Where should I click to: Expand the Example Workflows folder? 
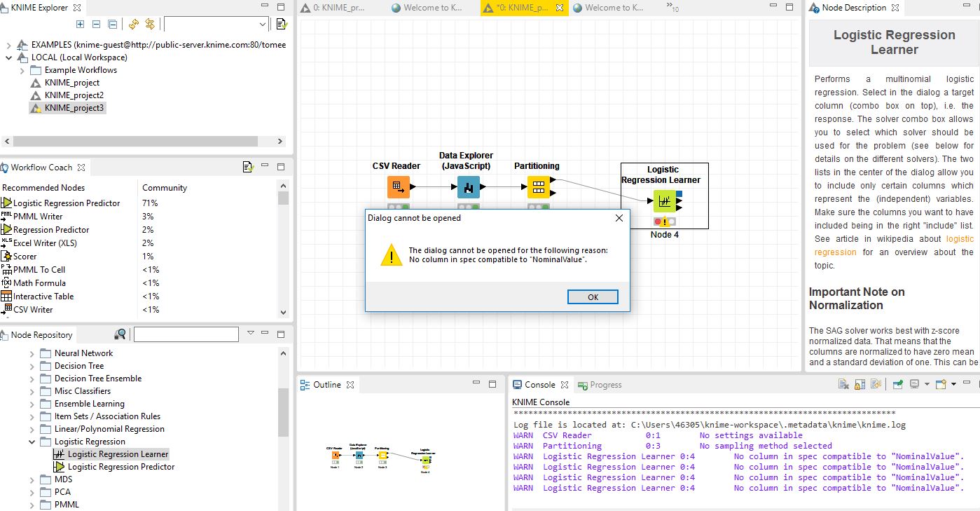pyautogui.click(x=21, y=69)
